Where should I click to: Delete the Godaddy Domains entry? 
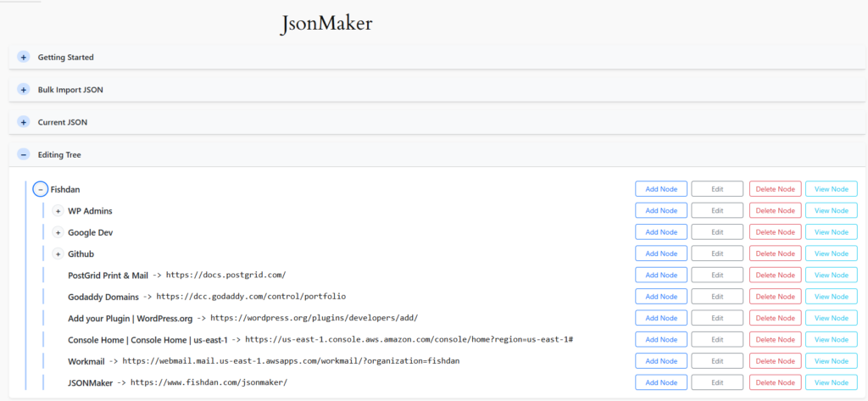[x=775, y=297]
